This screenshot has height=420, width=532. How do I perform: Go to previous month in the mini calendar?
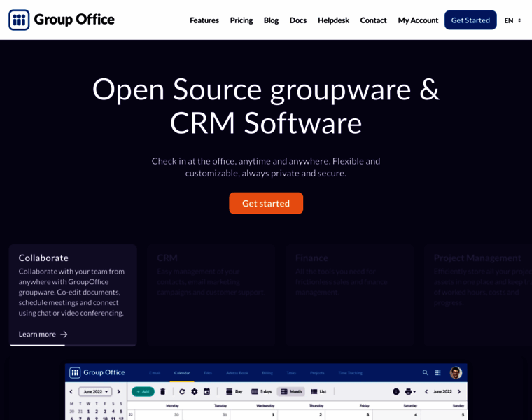pos(71,391)
